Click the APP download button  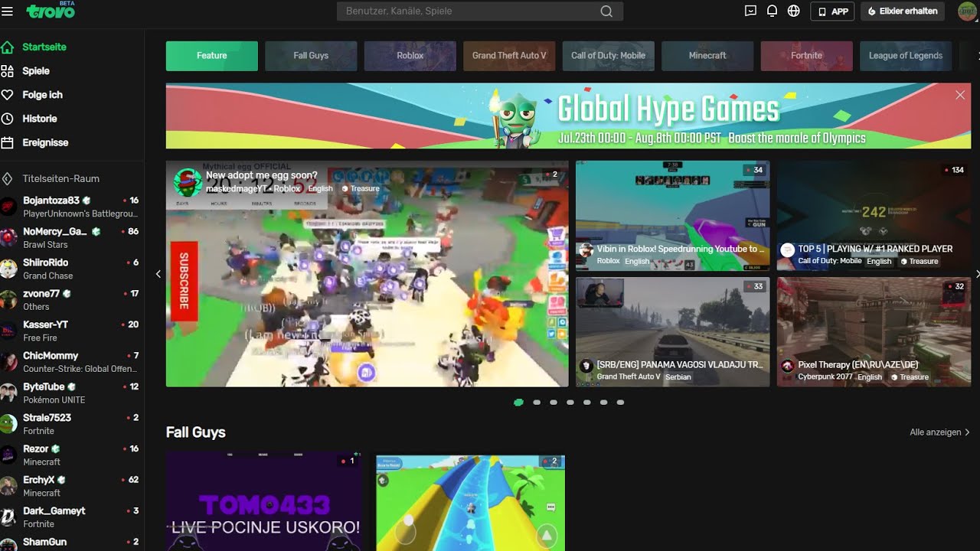[x=832, y=11]
